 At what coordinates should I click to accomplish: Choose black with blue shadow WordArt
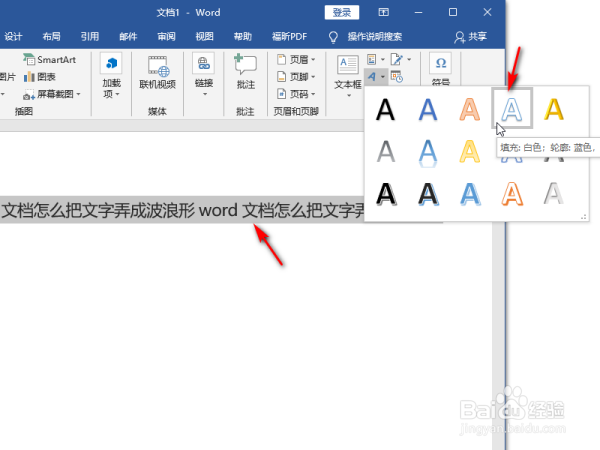(427, 194)
